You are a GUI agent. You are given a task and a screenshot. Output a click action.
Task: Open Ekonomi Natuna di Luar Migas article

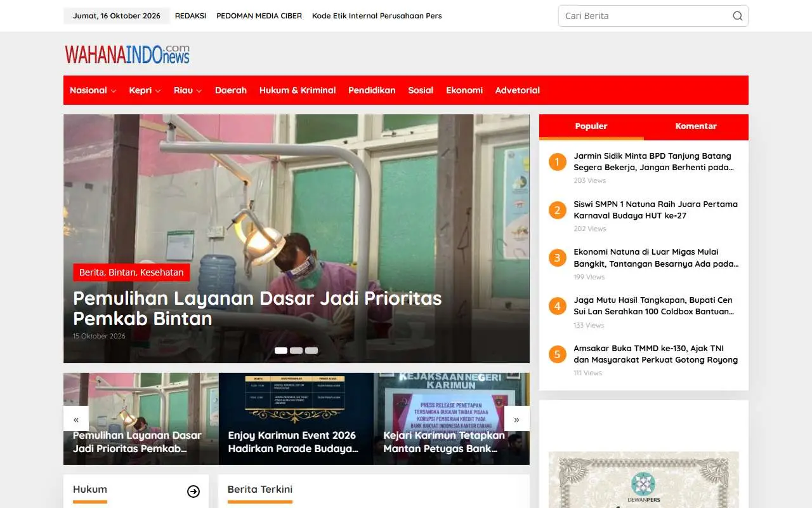click(x=656, y=258)
